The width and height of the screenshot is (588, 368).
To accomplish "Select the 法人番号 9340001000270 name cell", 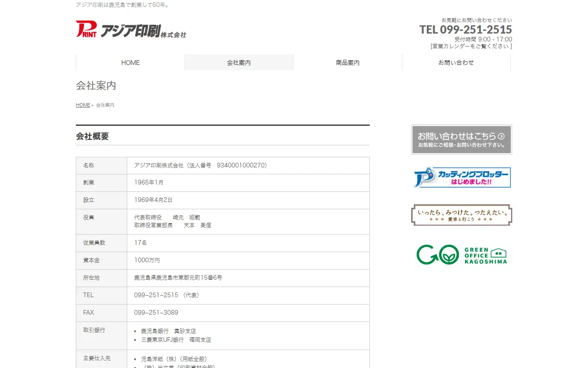I will 248,166.
